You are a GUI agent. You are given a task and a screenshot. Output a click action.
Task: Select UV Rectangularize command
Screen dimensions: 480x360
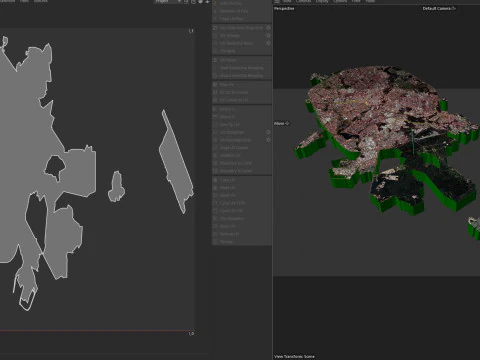point(235,140)
